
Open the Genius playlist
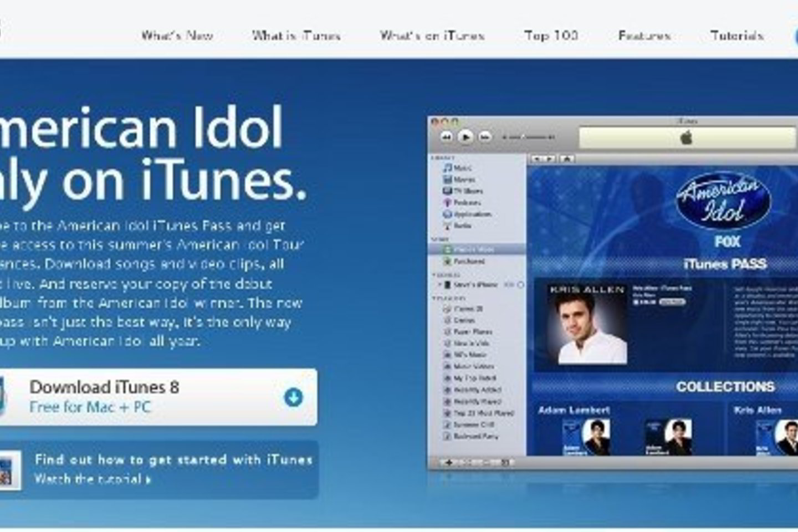(x=459, y=320)
